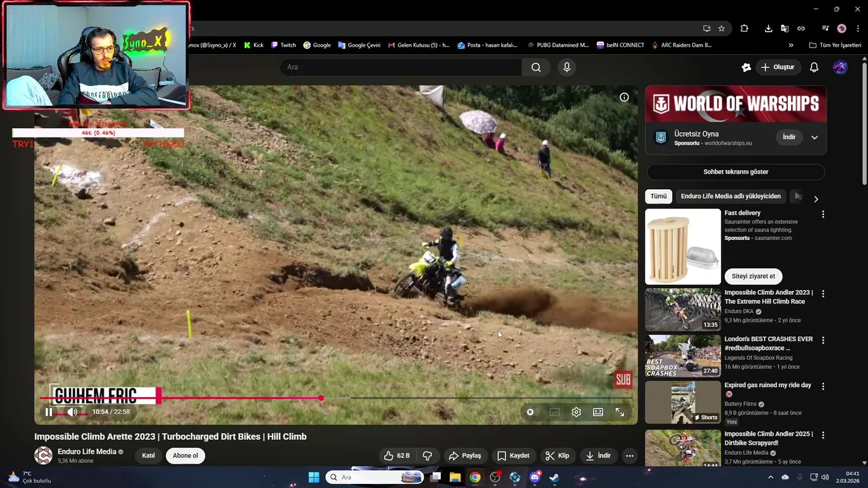Expand the World of Warships ad chevron
Viewport: 868px width, 488px height.
[814, 137]
